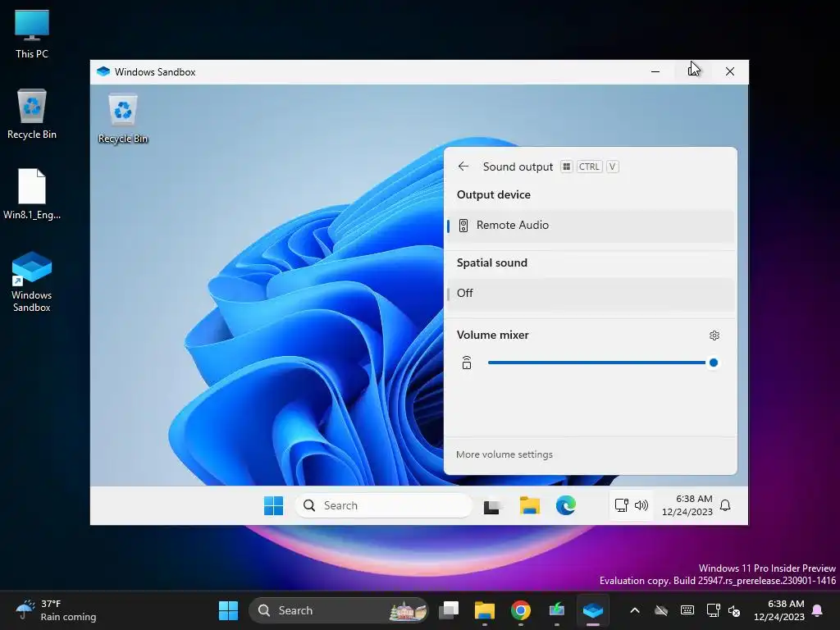Select the Win8.1_Eng... file icon
840x630 pixels.
pos(32,194)
